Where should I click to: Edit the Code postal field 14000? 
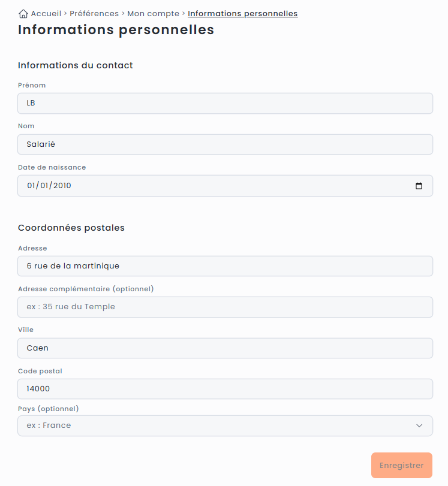coord(225,389)
